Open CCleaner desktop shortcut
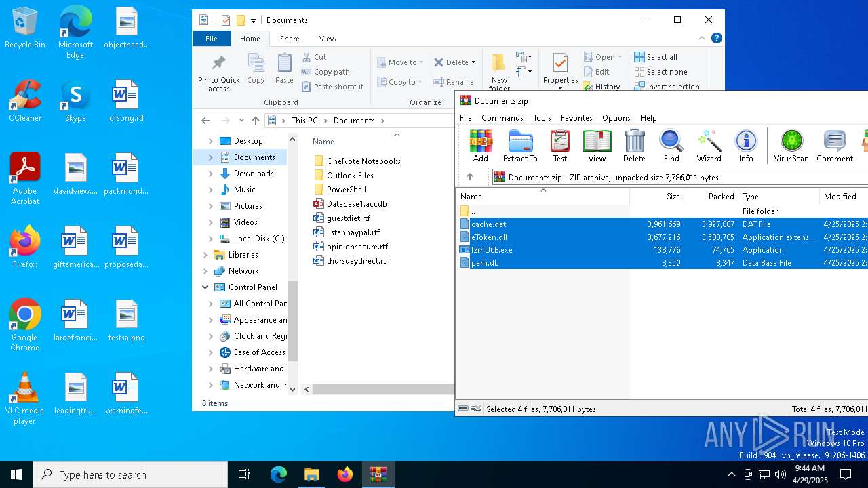This screenshot has height=488, width=868. (25, 101)
